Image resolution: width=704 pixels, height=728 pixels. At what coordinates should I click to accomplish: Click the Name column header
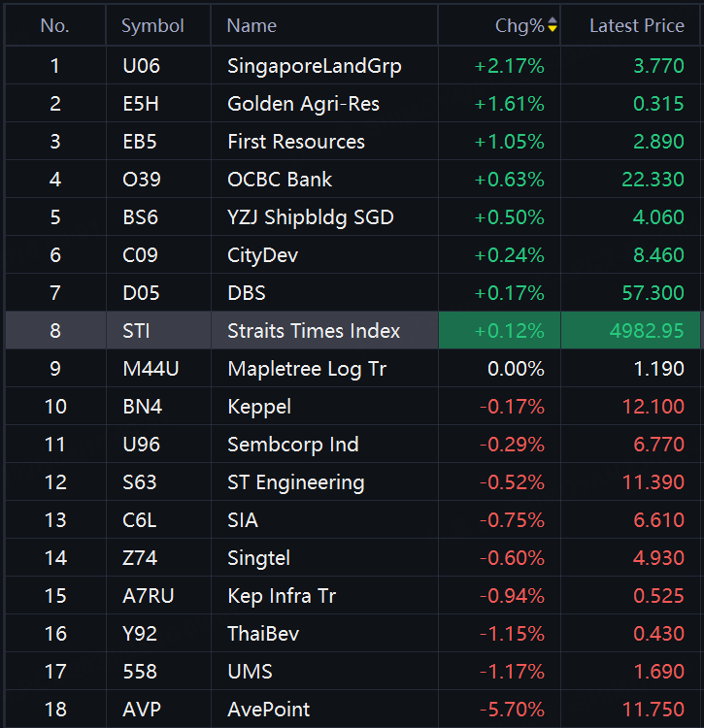click(251, 26)
